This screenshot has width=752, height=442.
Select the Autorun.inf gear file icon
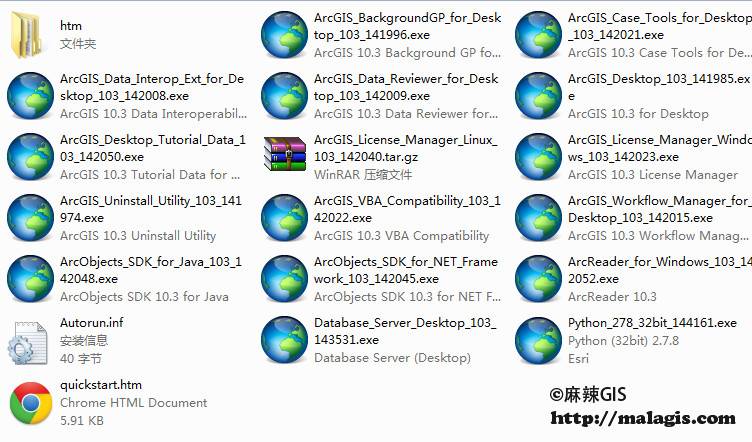tap(27, 343)
